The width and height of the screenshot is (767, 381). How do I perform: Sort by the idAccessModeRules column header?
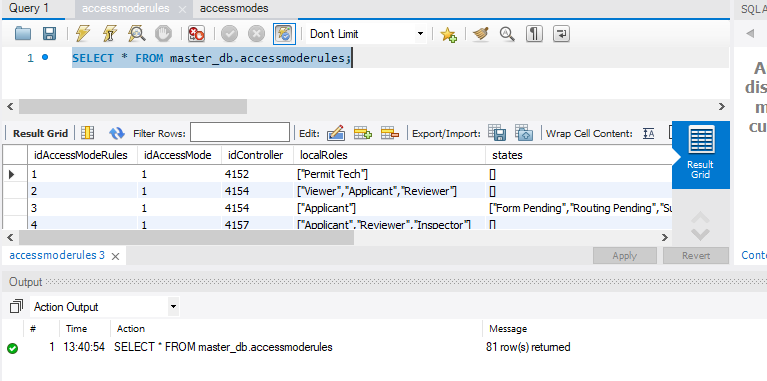[82, 155]
